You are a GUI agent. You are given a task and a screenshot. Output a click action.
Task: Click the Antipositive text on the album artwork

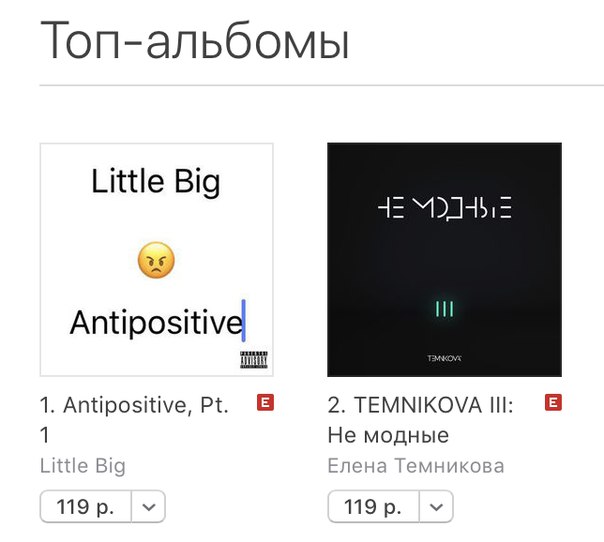point(156,322)
